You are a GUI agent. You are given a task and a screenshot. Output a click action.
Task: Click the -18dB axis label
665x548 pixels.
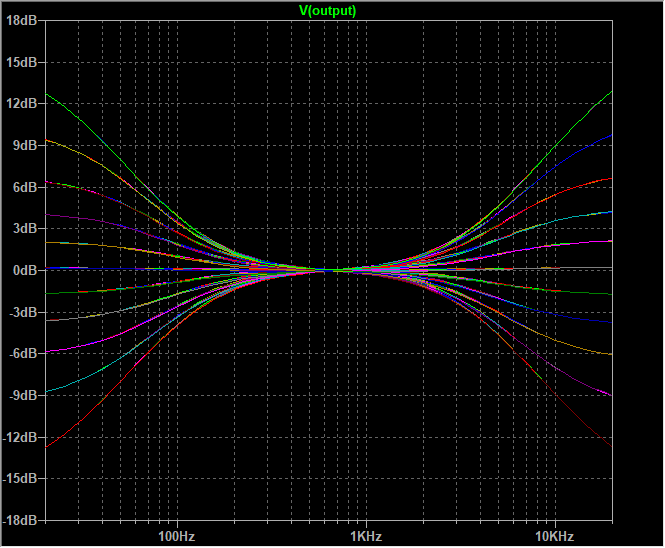20,520
